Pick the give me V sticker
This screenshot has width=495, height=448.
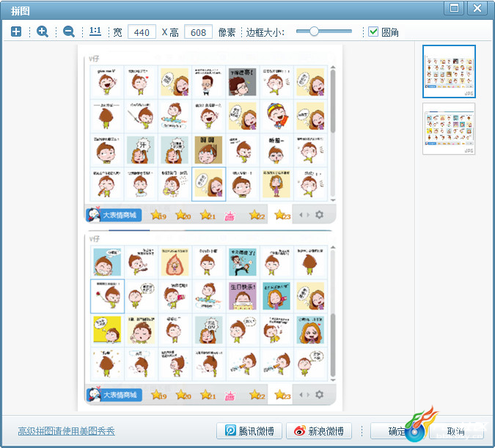107,82
